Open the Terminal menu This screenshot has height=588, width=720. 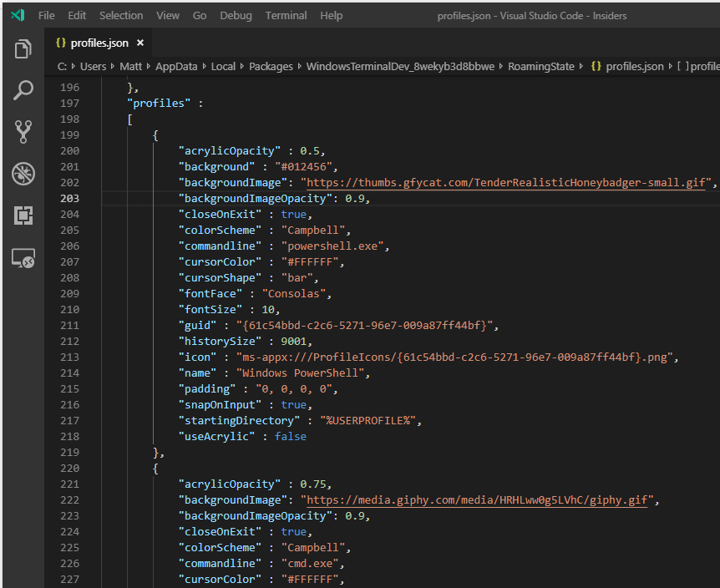(285, 15)
